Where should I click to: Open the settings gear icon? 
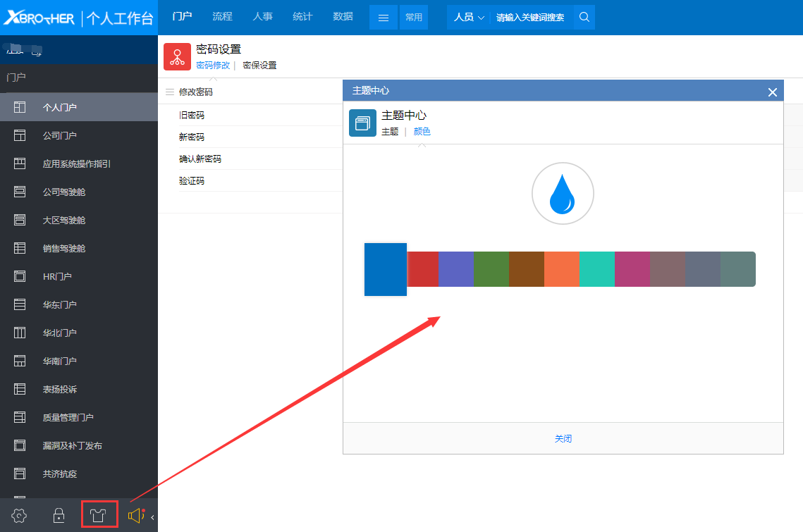click(20, 516)
